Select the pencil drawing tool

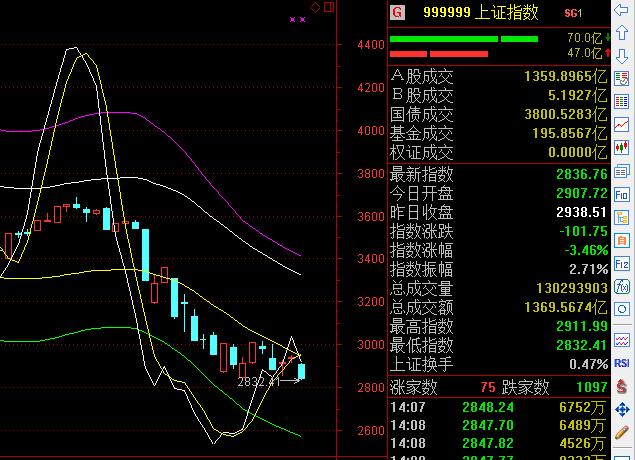(x=622, y=433)
